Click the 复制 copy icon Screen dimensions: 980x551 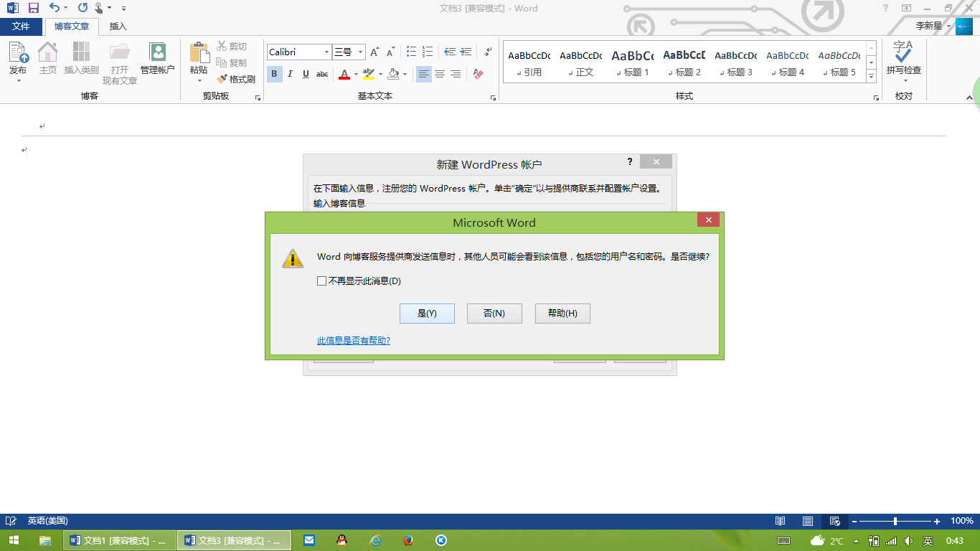point(222,62)
